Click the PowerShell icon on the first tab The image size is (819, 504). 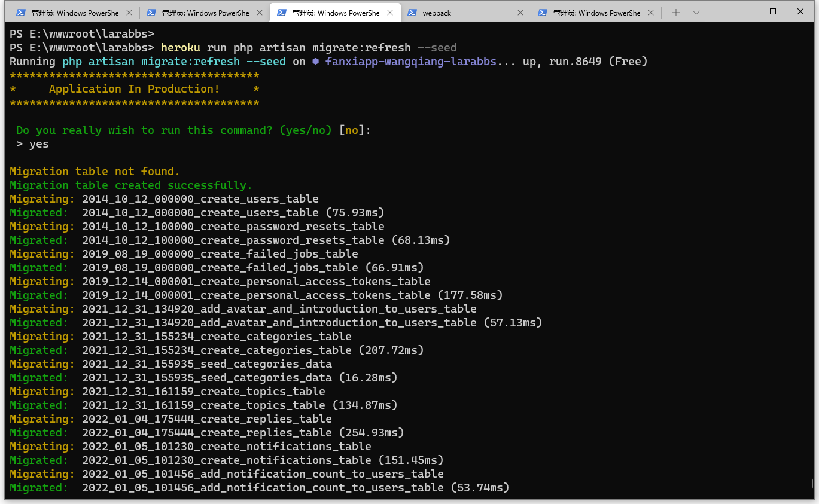click(21, 13)
